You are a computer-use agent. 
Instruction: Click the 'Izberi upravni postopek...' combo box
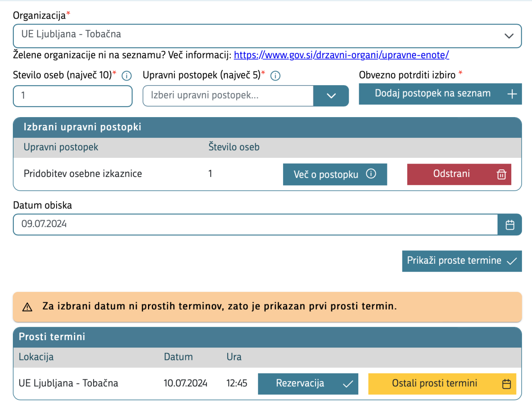(228, 96)
